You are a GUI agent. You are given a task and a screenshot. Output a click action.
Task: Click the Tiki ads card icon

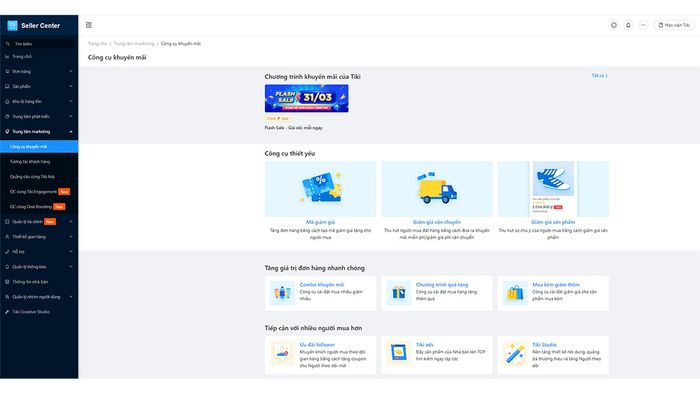point(398,353)
